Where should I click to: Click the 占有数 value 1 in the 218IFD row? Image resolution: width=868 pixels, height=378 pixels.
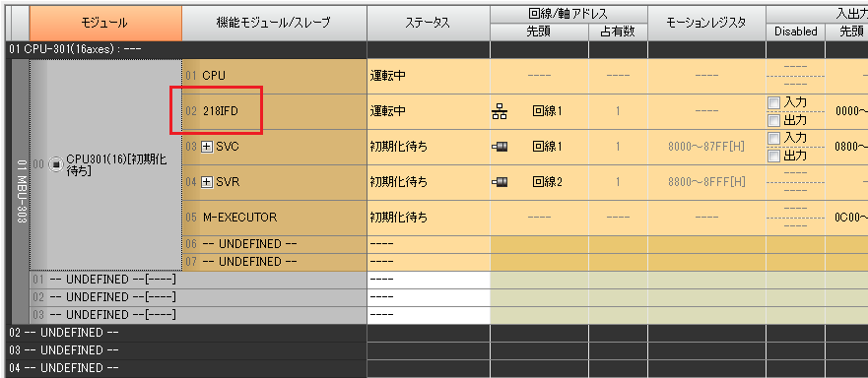[x=618, y=111]
